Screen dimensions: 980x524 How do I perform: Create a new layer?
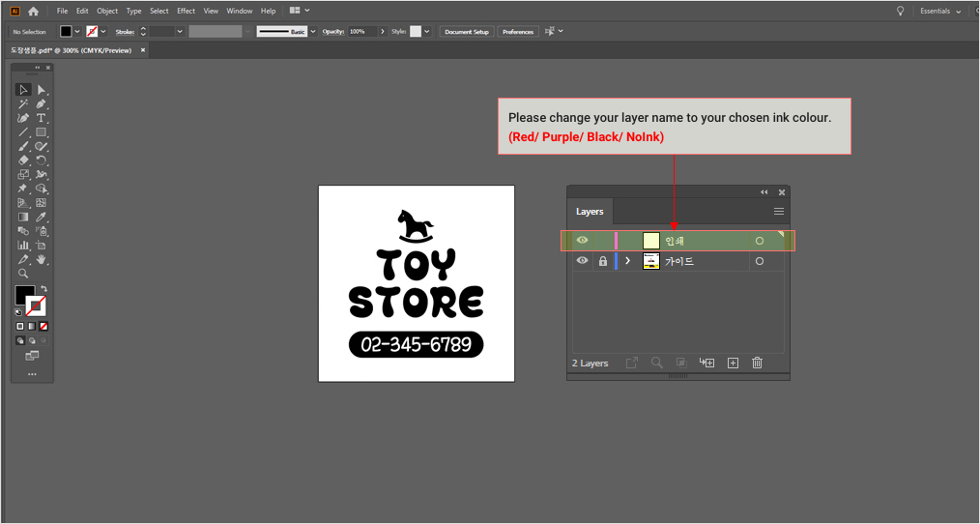point(734,363)
